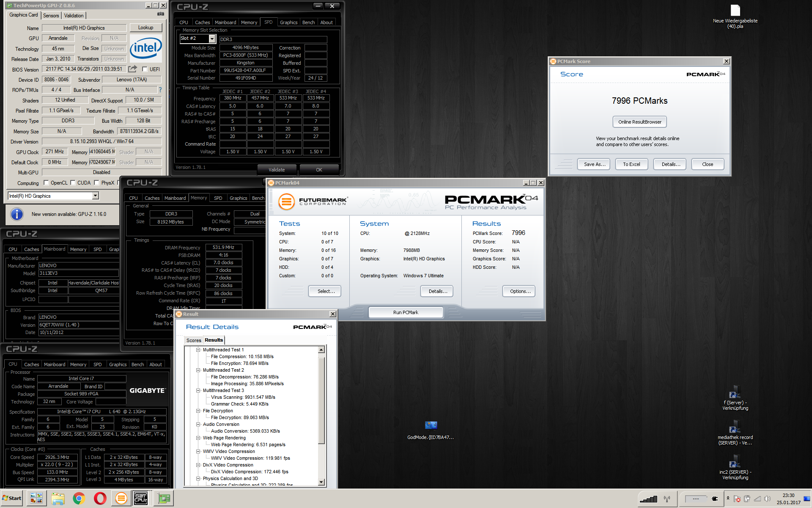This screenshot has height=508, width=812.
Task: Click the PCMark04 orange taskbar icon
Action: click(x=121, y=499)
